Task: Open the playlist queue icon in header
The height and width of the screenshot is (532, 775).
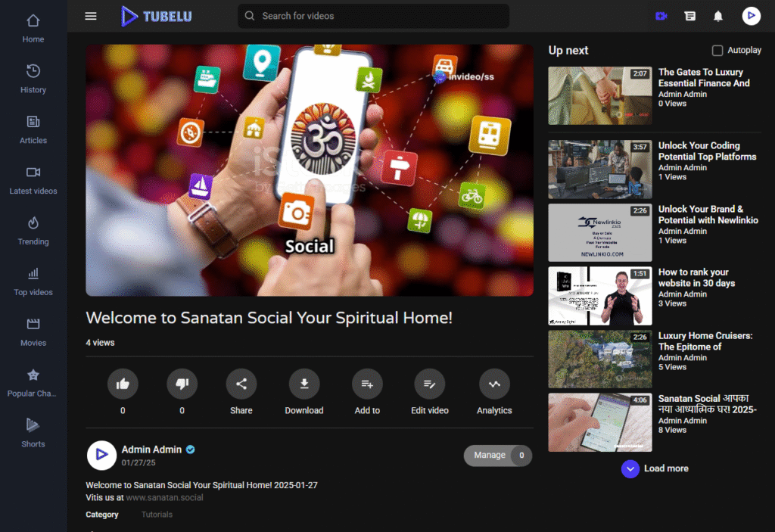Action: coord(690,16)
